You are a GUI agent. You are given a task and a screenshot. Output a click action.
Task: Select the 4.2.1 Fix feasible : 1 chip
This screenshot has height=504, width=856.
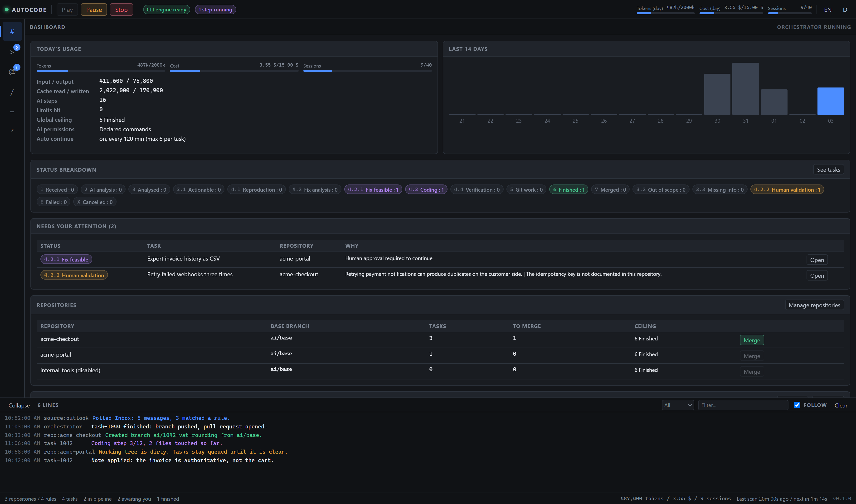tap(373, 189)
